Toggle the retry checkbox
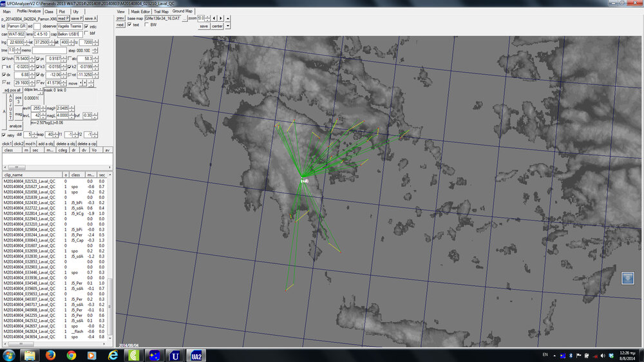 tap(4, 135)
